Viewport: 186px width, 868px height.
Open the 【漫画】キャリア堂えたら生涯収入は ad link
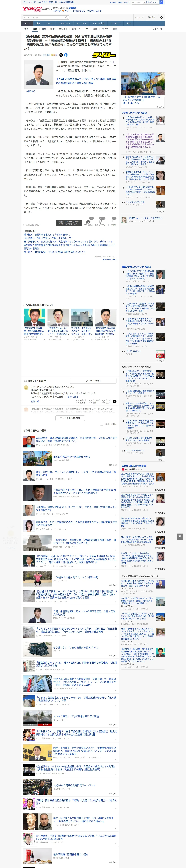pyautogui.click(x=145, y=218)
